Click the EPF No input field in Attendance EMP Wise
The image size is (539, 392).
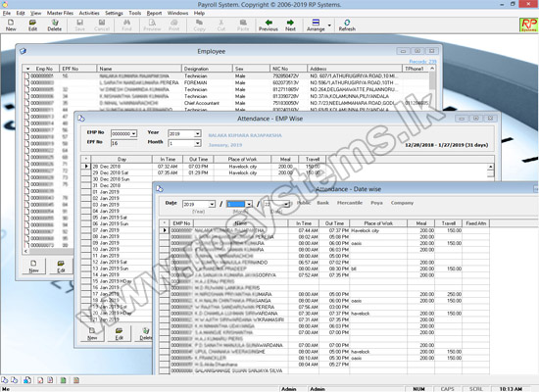tap(123, 143)
